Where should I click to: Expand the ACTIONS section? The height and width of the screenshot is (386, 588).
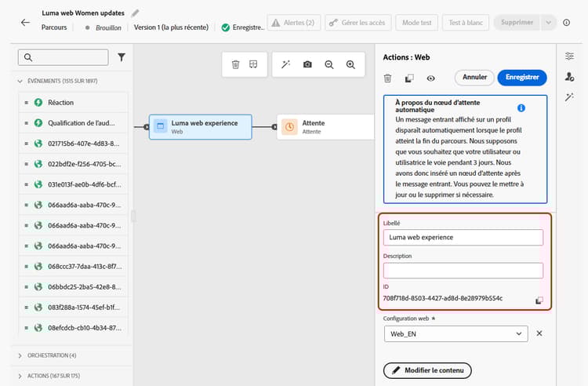click(20, 376)
